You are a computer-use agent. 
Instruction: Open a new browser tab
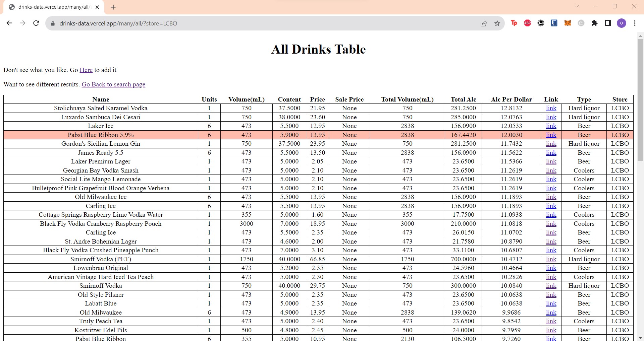tap(113, 7)
